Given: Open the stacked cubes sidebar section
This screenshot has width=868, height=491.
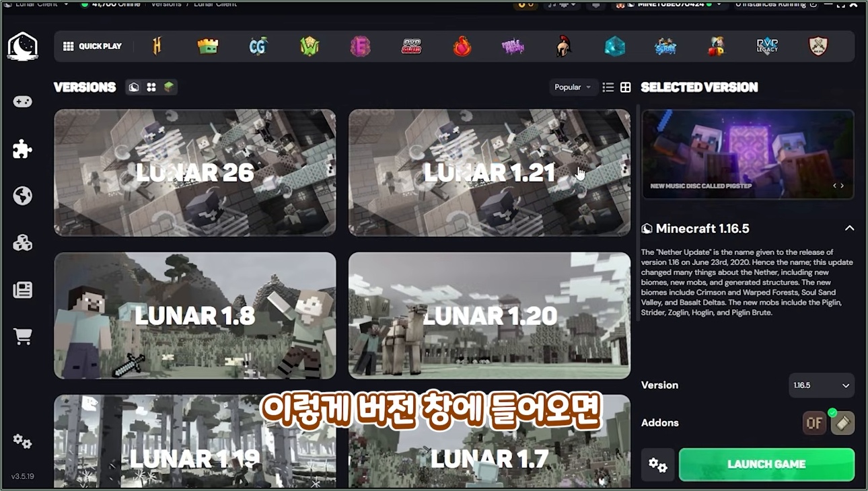Looking at the screenshot, I should [x=23, y=243].
